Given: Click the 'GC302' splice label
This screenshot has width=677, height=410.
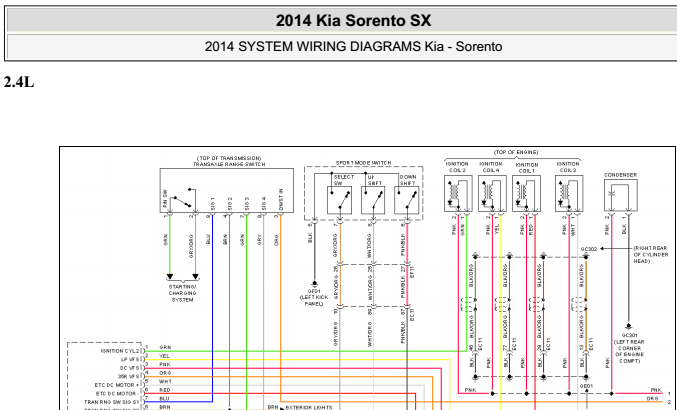Looking at the screenshot, I should point(589,249).
